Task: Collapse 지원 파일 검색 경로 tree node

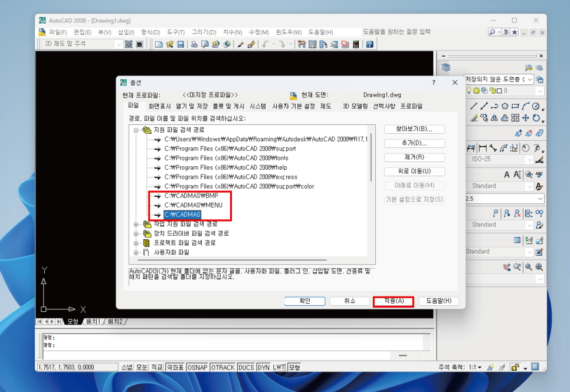Action: [x=136, y=130]
